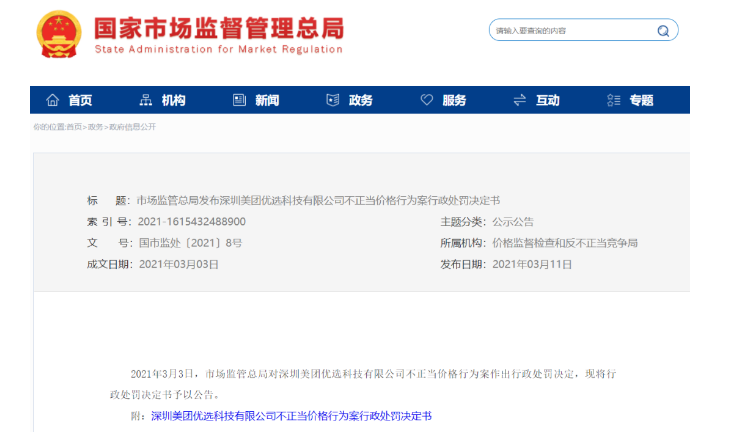Click the document number 国市监处〔2021〕8号
Viewport: 737px width, 438px height.
tap(190, 243)
